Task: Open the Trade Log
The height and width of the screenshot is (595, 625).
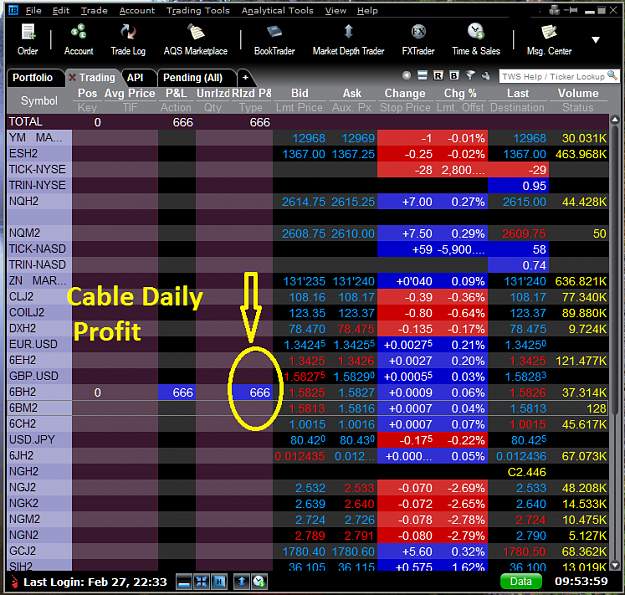Action: (x=128, y=39)
